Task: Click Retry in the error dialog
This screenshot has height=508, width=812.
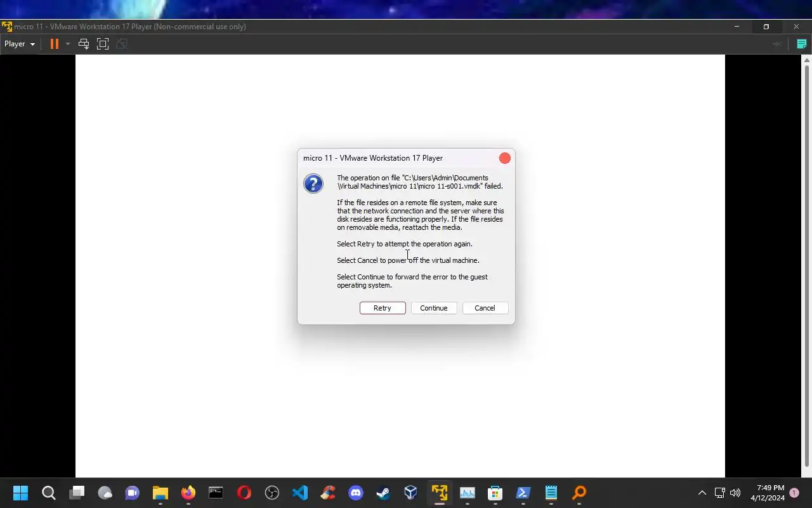Action: (x=383, y=308)
